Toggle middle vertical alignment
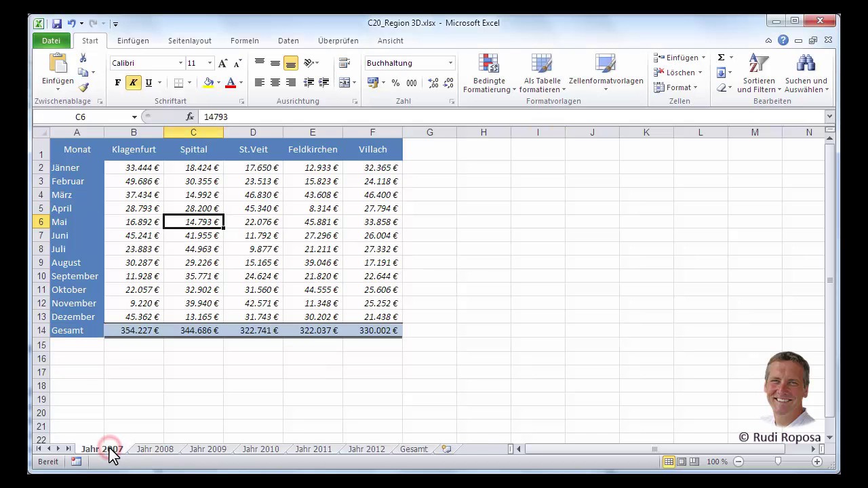This screenshot has height=488, width=868. 275,63
